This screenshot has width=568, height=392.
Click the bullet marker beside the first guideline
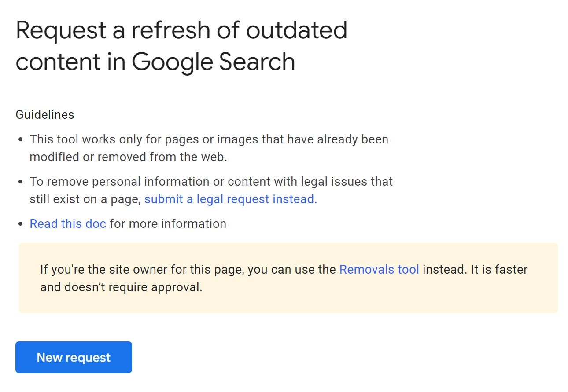pyautogui.click(x=20, y=139)
